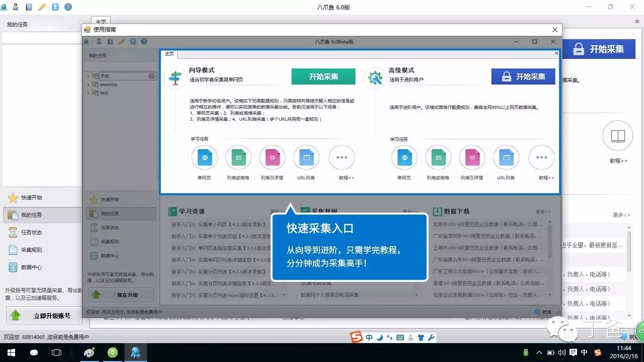Expand the test folder in the task tree

(x=89, y=93)
